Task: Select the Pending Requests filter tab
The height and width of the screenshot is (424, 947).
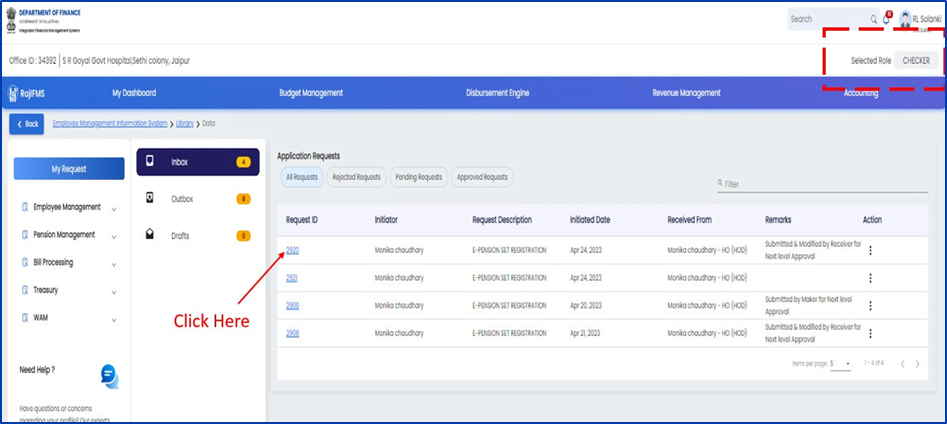Action: pos(419,177)
